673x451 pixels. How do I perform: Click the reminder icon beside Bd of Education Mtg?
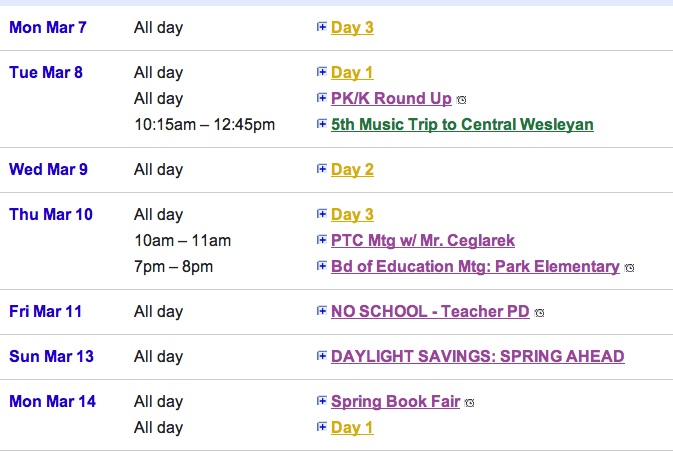(x=629, y=268)
